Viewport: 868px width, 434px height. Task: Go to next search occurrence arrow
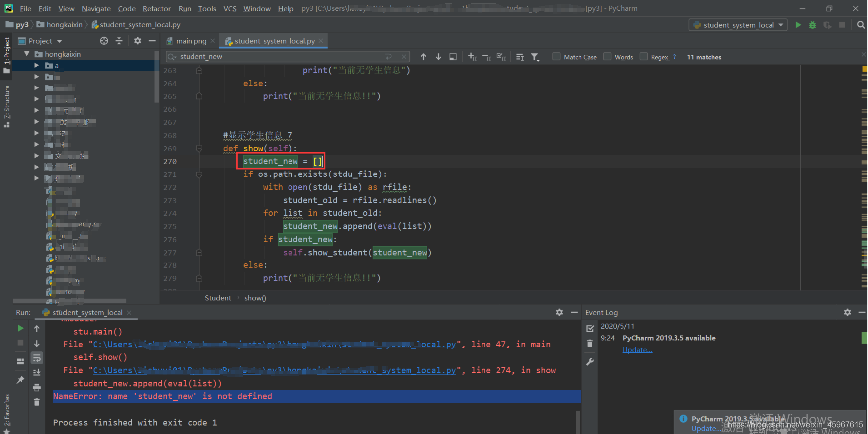(438, 57)
